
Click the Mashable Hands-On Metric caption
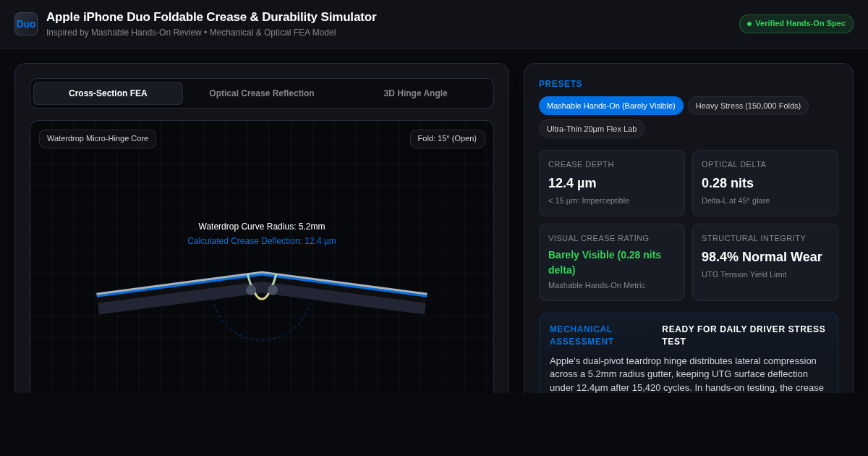[x=597, y=285]
